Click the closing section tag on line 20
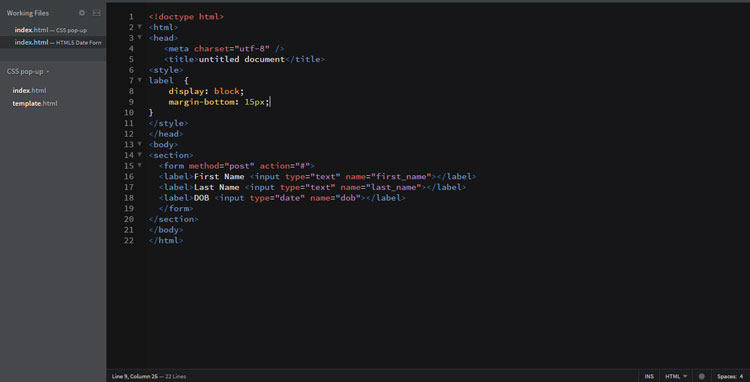The width and height of the screenshot is (750, 382). [x=174, y=219]
